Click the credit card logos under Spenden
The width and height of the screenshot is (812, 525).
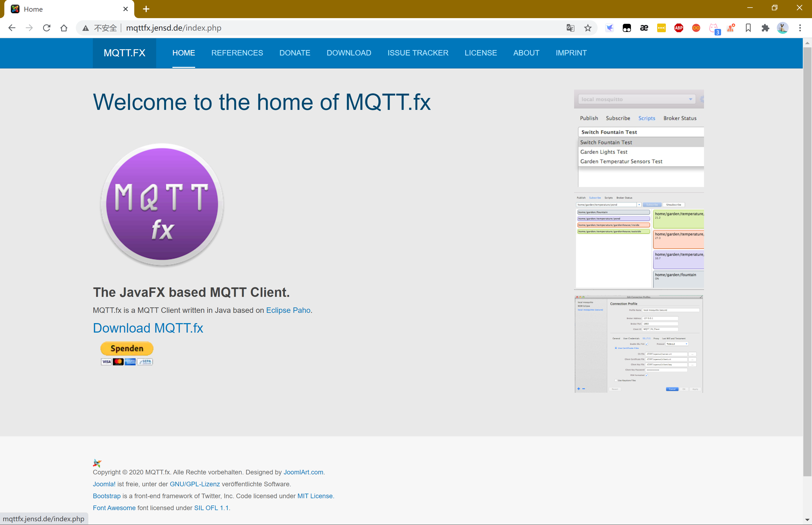[x=127, y=362]
